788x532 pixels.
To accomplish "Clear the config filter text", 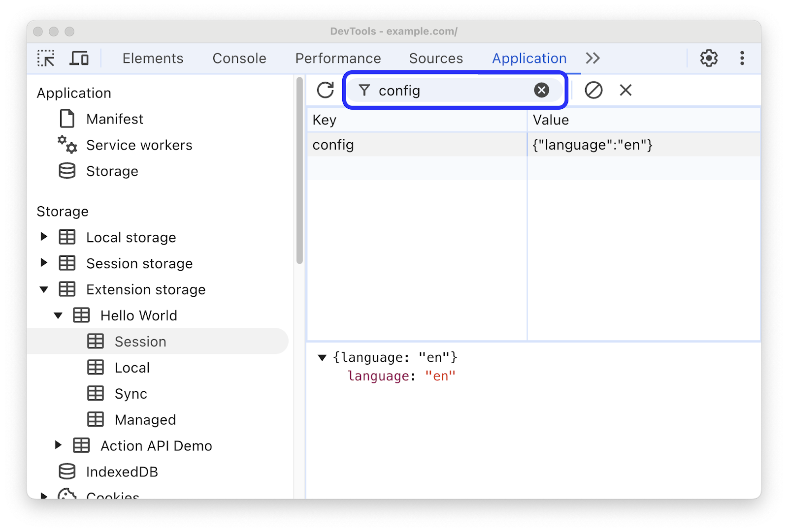I will point(541,90).
